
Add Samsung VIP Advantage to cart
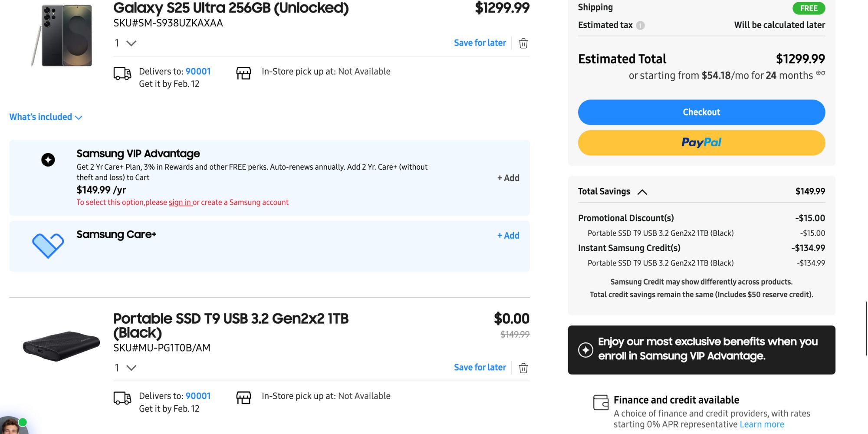[508, 178]
